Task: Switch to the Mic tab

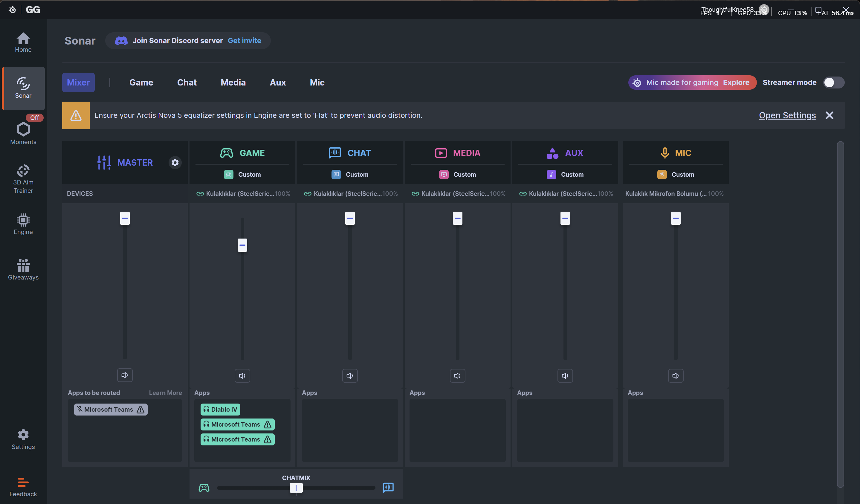Action: [317, 83]
